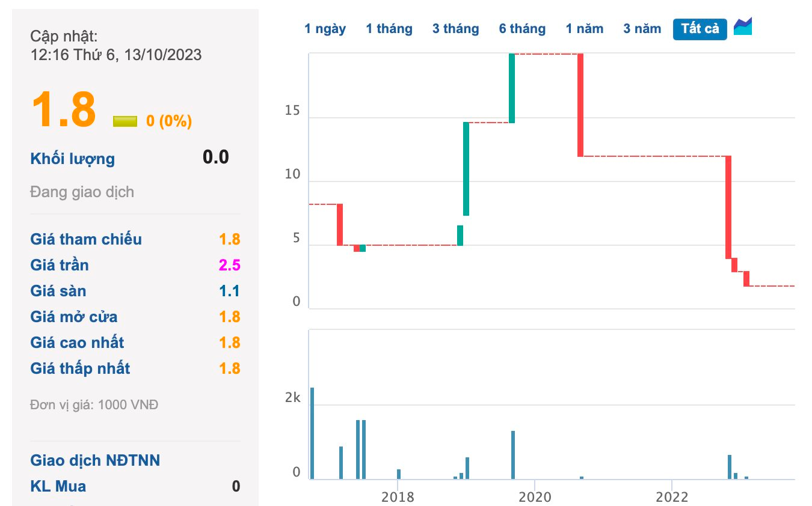Show the 6 tháng chart range
The image size is (812, 506).
[x=522, y=29]
